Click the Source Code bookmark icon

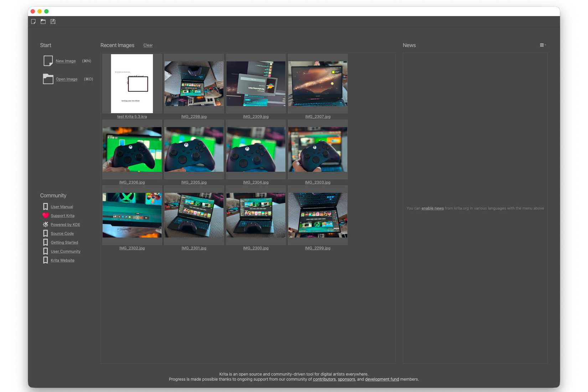pyautogui.click(x=45, y=233)
